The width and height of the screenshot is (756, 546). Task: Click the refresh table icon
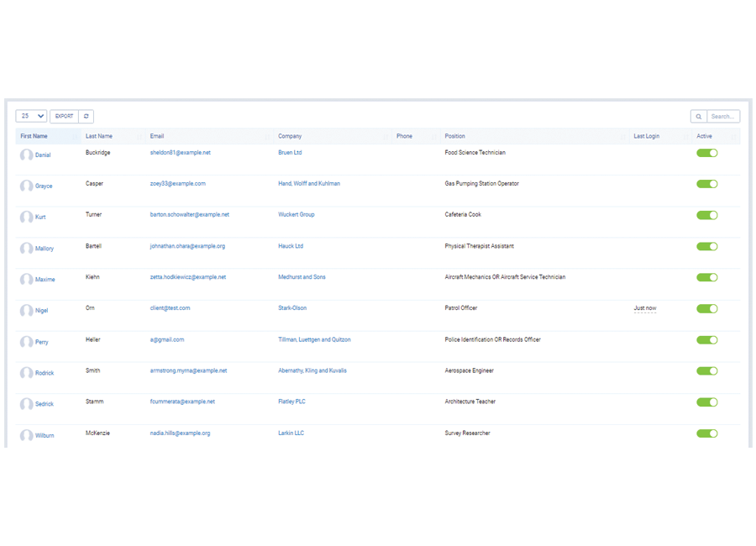pyautogui.click(x=87, y=117)
